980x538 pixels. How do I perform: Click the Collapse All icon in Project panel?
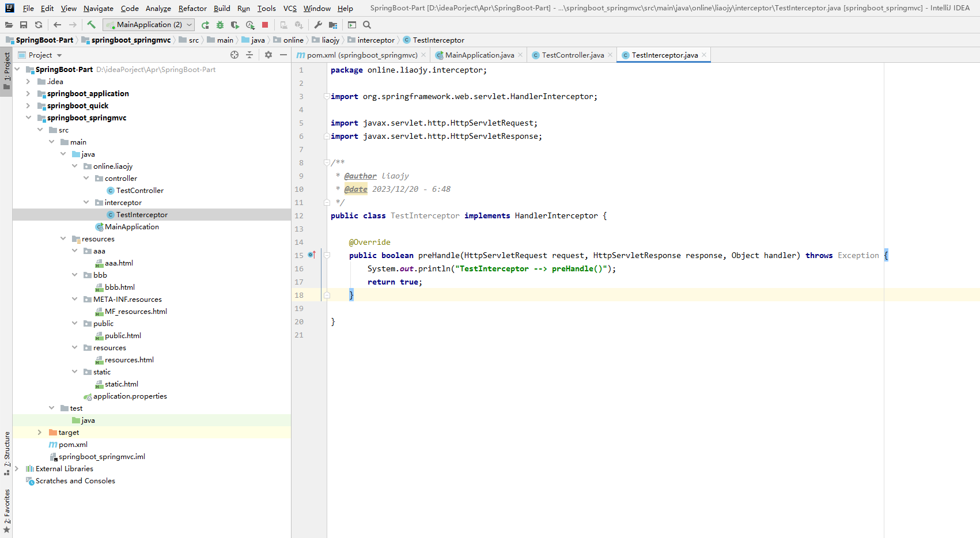pyautogui.click(x=249, y=55)
